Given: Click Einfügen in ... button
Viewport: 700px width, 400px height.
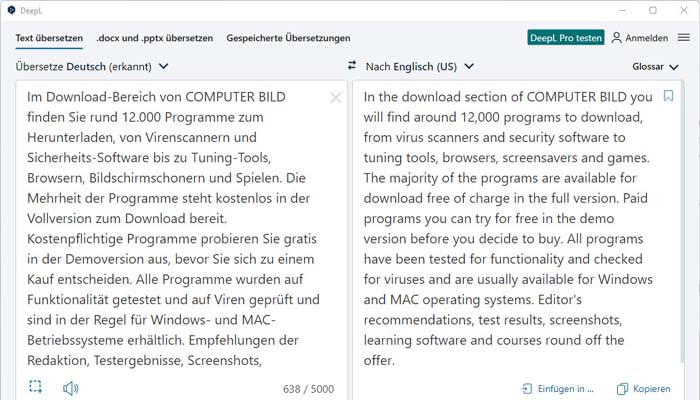Looking at the screenshot, I should (x=558, y=388).
